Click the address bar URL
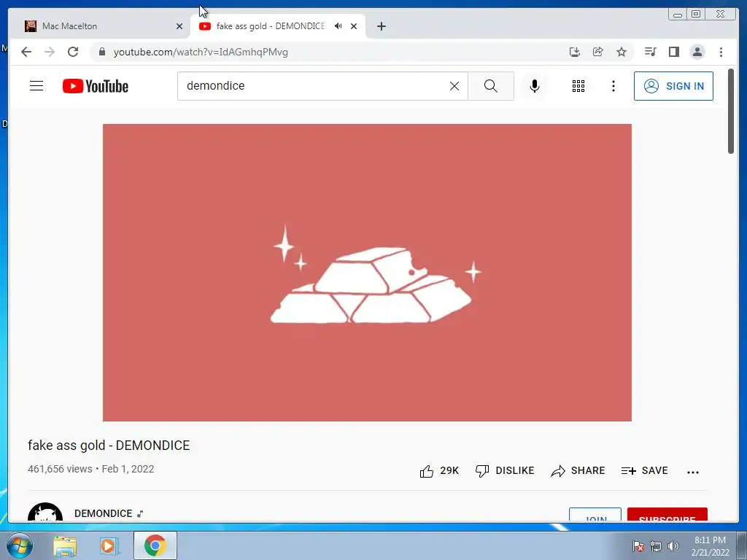Screen dimensions: 747x560 point(201,52)
